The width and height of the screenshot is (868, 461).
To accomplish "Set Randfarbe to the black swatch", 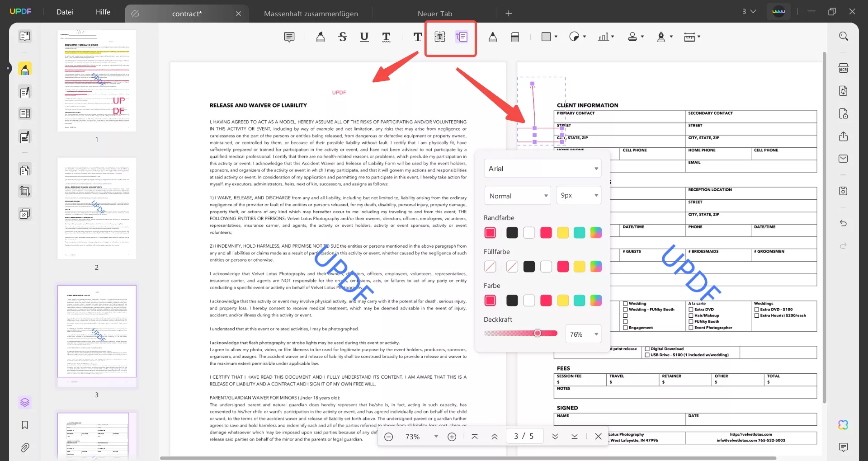I will click(512, 233).
